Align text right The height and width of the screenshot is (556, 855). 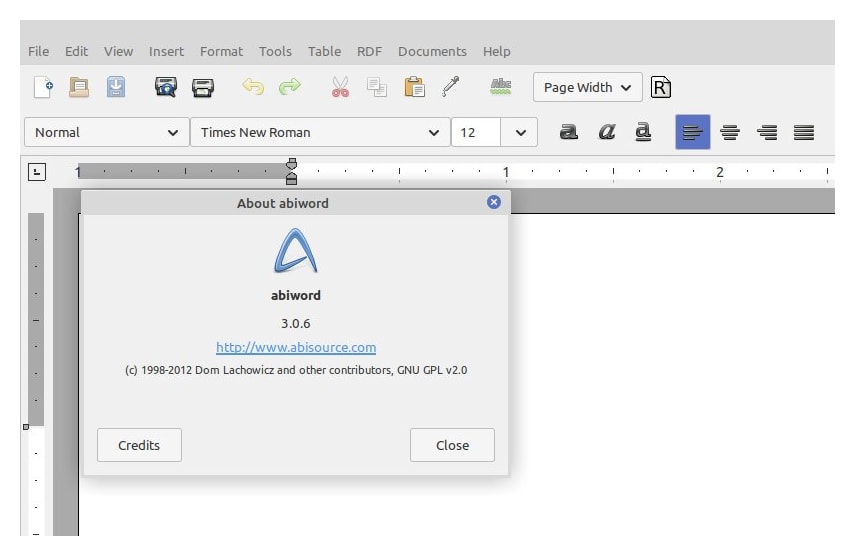[767, 132]
